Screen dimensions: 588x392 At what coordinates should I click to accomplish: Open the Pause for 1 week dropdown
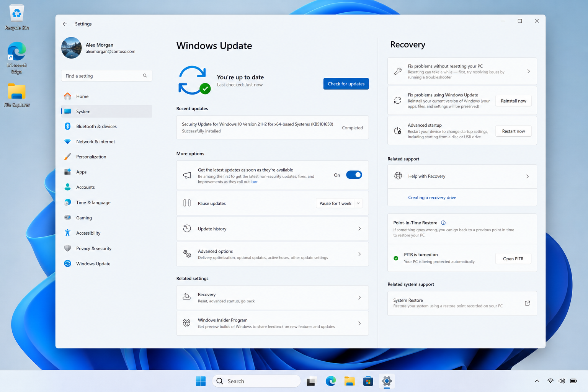(x=339, y=203)
